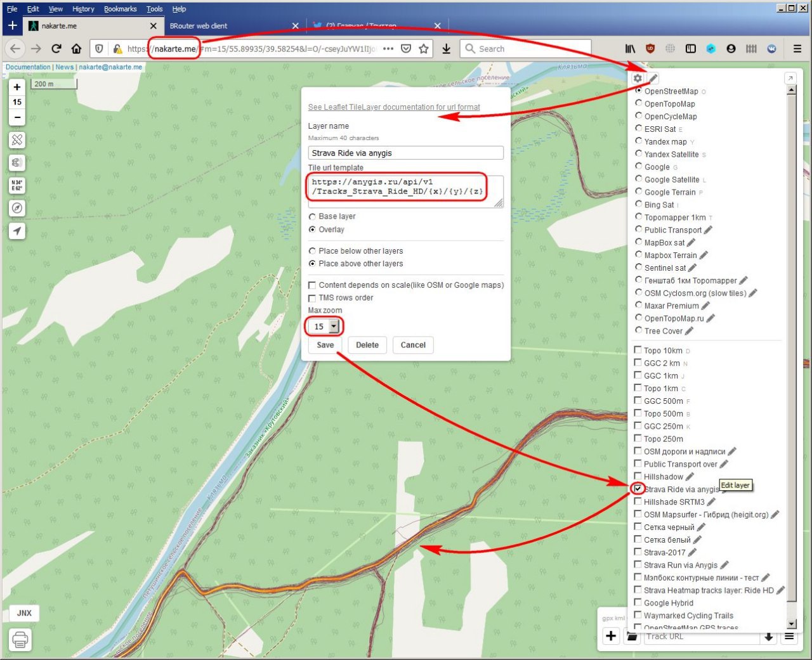
Task: Enable Content depends on scale checkbox
Action: (x=312, y=285)
